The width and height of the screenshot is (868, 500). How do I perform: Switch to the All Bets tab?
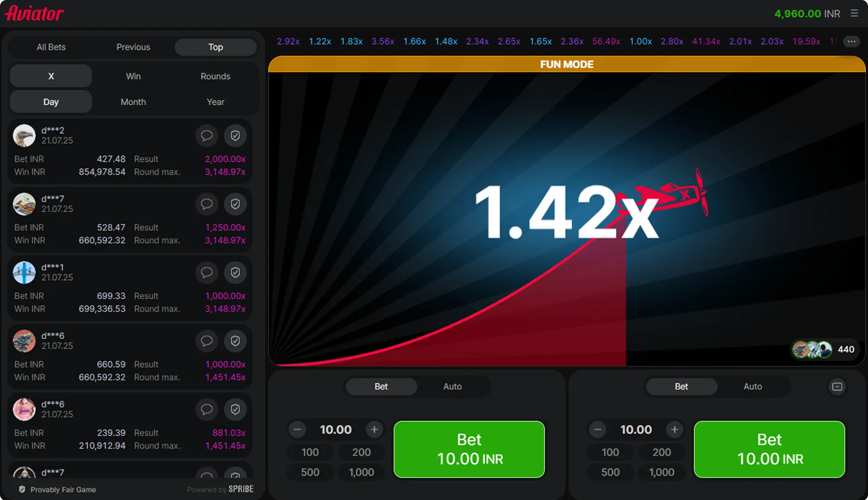51,47
